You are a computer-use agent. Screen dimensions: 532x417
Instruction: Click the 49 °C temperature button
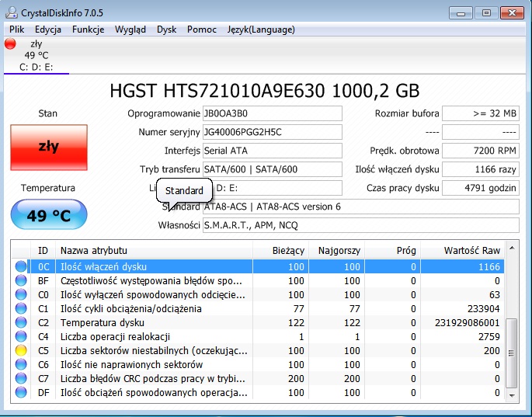click(49, 214)
